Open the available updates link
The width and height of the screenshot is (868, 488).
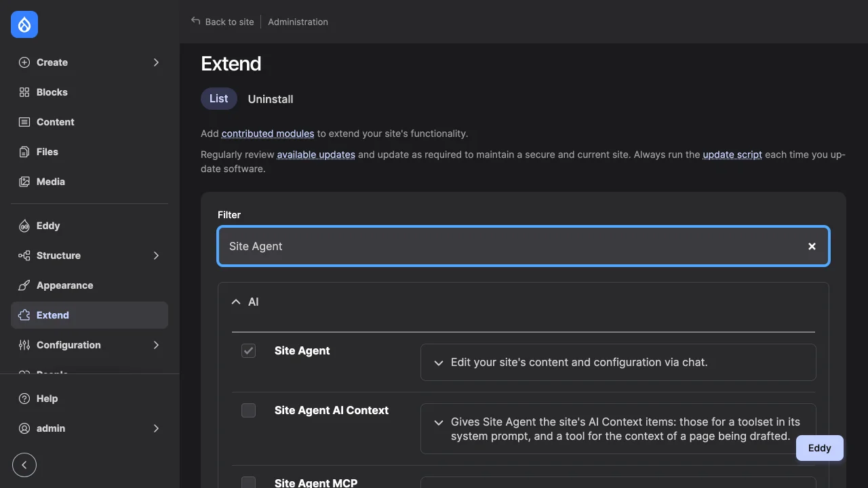pos(316,154)
